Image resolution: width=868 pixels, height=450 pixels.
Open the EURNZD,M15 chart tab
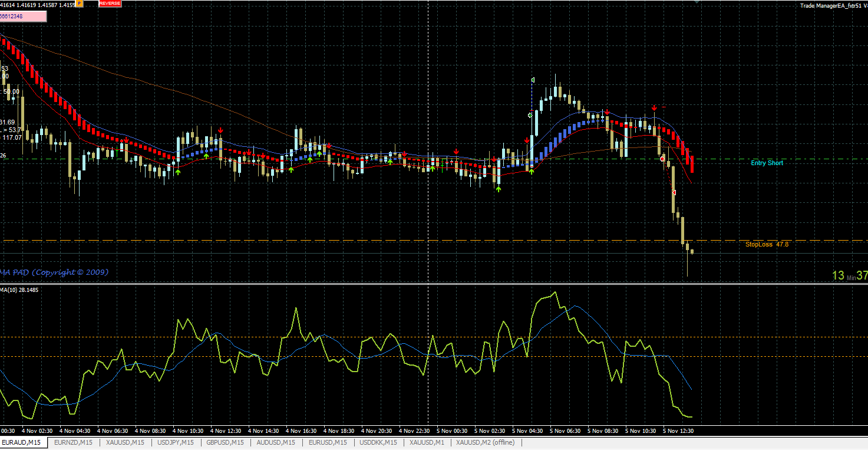pyautogui.click(x=73, y=442)
